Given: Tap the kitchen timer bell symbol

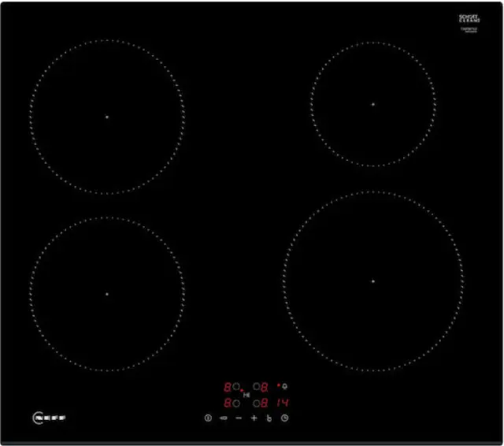Looking at the screenshot, I should (x=284, y=386).
